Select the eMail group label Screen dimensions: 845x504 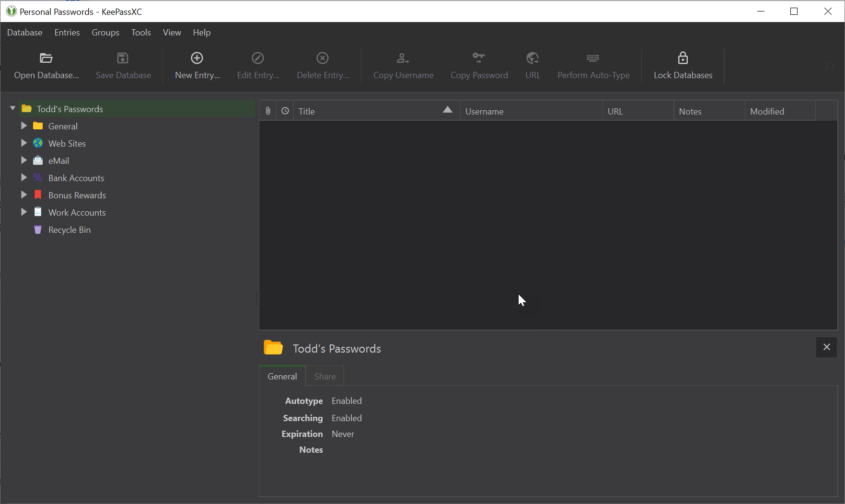click(58, 161)
